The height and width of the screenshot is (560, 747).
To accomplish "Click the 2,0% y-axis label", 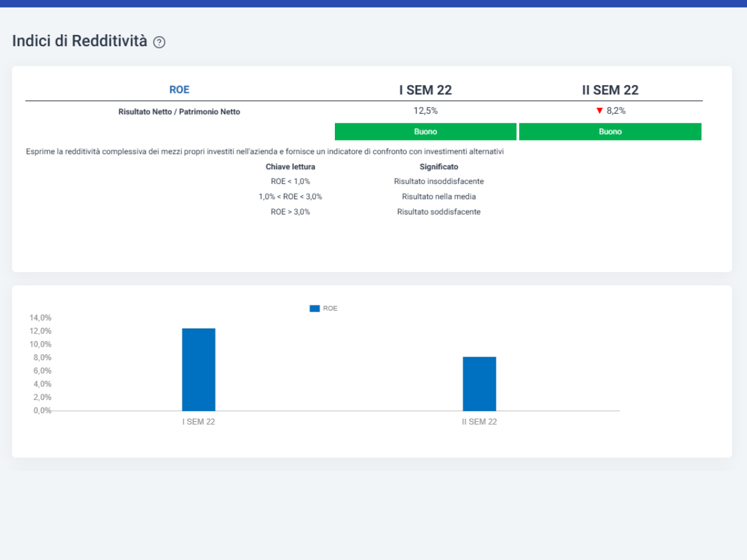I will (x=42, y=398).
